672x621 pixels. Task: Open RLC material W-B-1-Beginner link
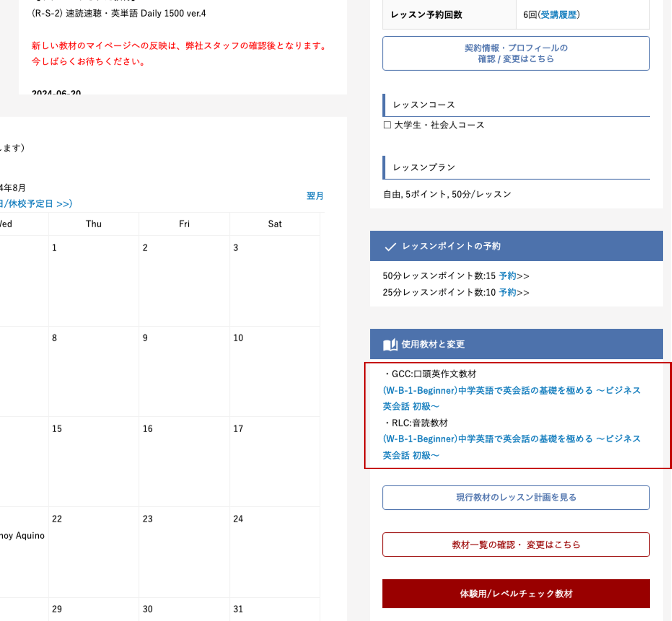pyautogui.click(x=511, y=447)
